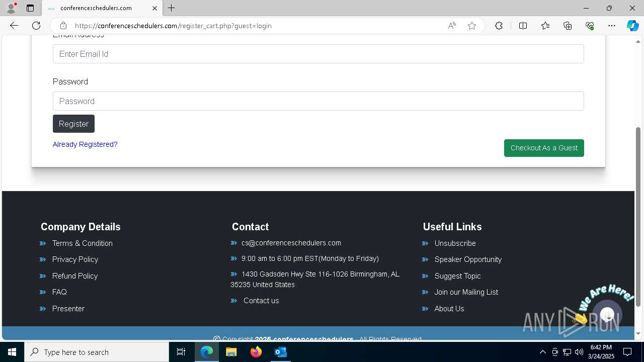This screenshot has width=644, height=362.
Task: Open Outlook from the taskbar
Action: [280, 352]
